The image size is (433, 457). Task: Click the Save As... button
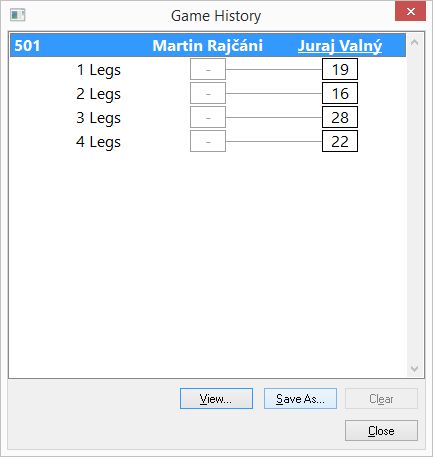click(300, 398)
